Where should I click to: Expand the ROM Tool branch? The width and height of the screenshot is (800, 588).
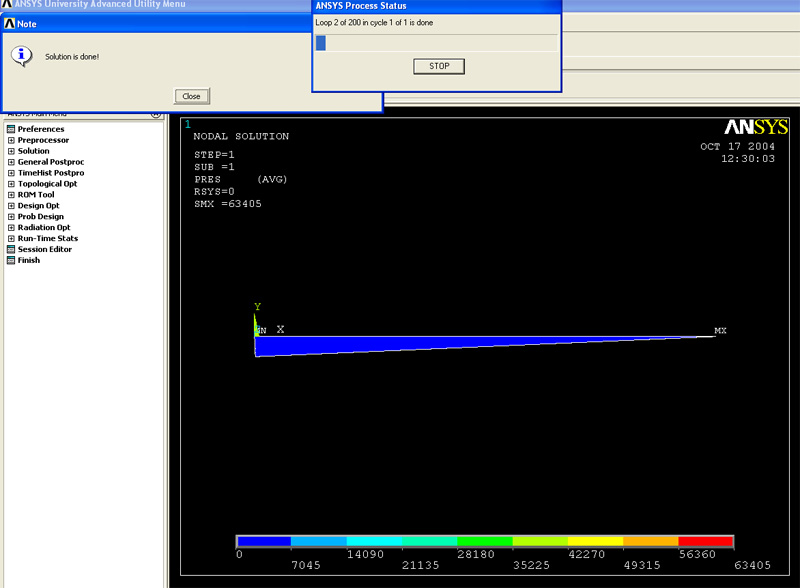click(x=11, y=194)
